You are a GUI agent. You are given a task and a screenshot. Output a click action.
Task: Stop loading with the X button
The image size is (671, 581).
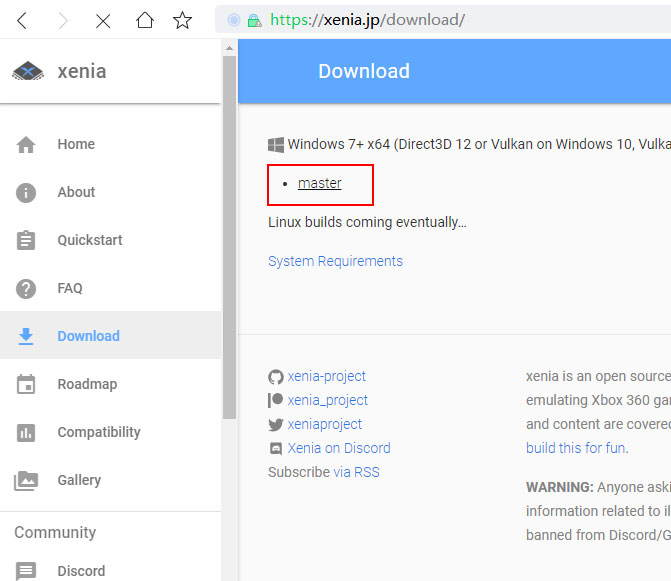tap(103, 20)
